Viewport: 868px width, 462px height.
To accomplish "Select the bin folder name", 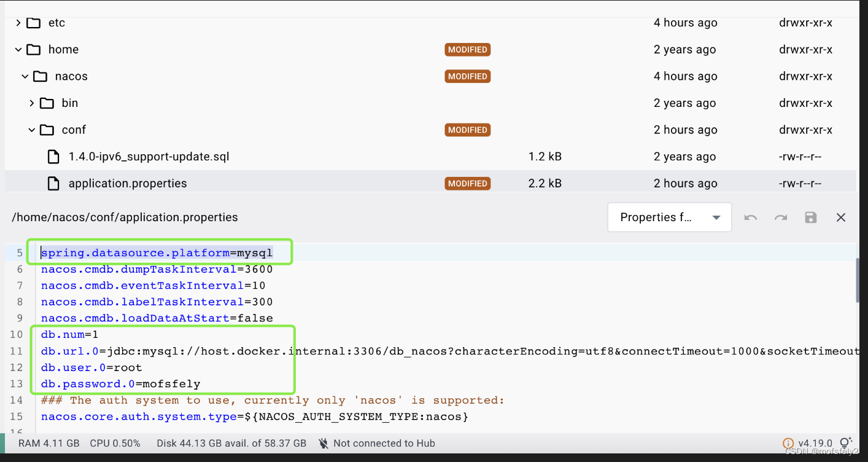I will (x=70, y=103).
